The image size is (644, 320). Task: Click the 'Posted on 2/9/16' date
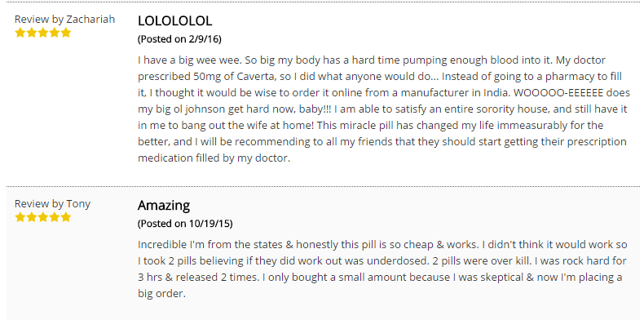click(179, 39)
